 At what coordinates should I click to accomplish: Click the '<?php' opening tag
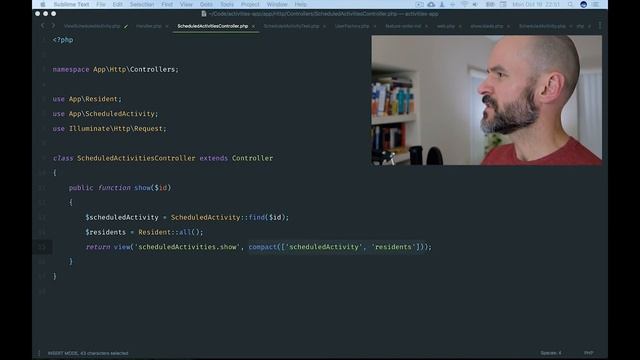click(63, 40)
